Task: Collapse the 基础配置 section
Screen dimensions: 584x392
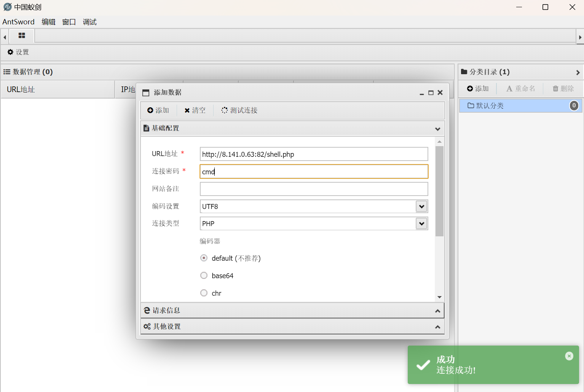Action: click(438, 129)
